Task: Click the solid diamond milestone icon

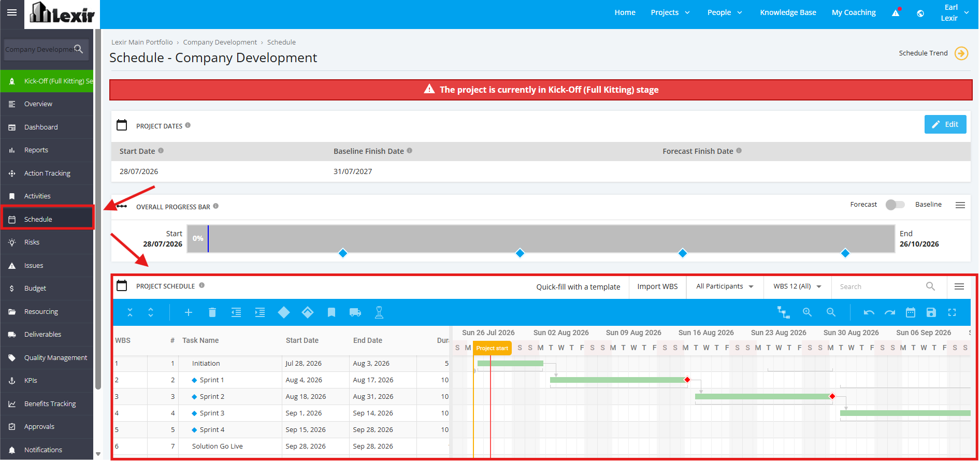Action: [x=284, y=312]
